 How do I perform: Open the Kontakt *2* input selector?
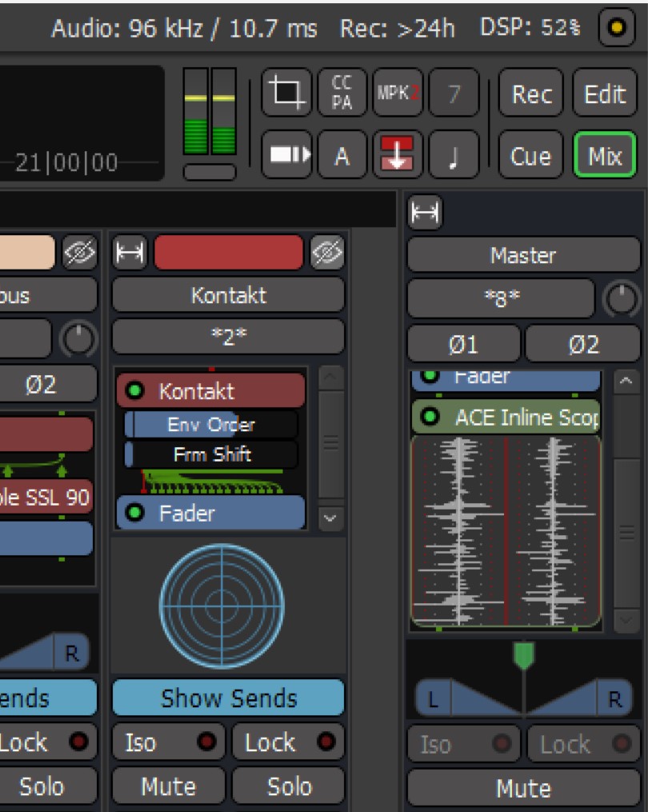pos(229,337)
